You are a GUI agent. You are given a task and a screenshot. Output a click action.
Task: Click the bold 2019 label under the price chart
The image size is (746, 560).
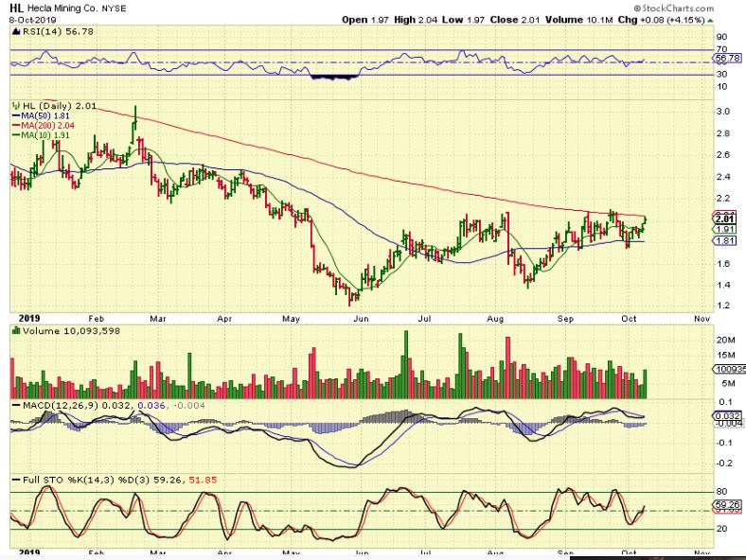29,319
